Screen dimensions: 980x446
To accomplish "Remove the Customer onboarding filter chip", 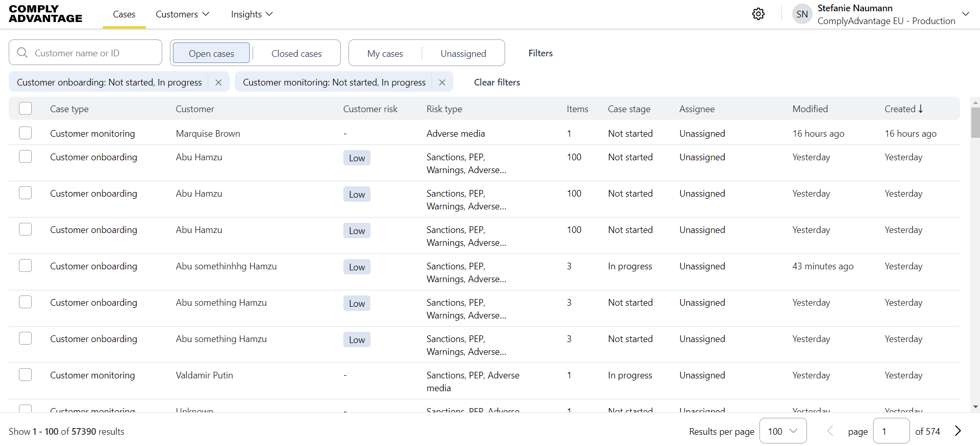I will [x=219, y=82].
